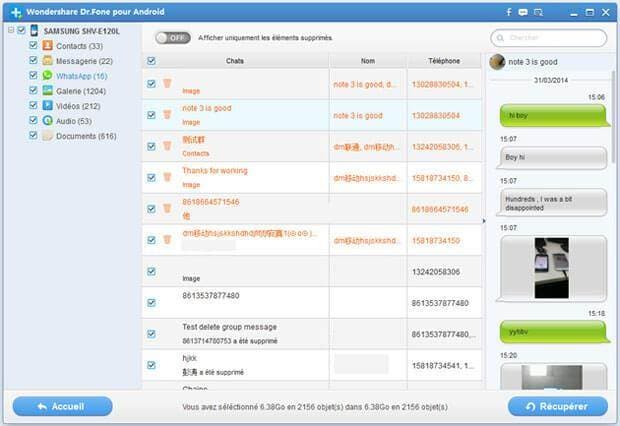This screenshot has height=426, width=620.
Task: Select WhatsApp (16) in the tree
Action: [x=81, y=76]
